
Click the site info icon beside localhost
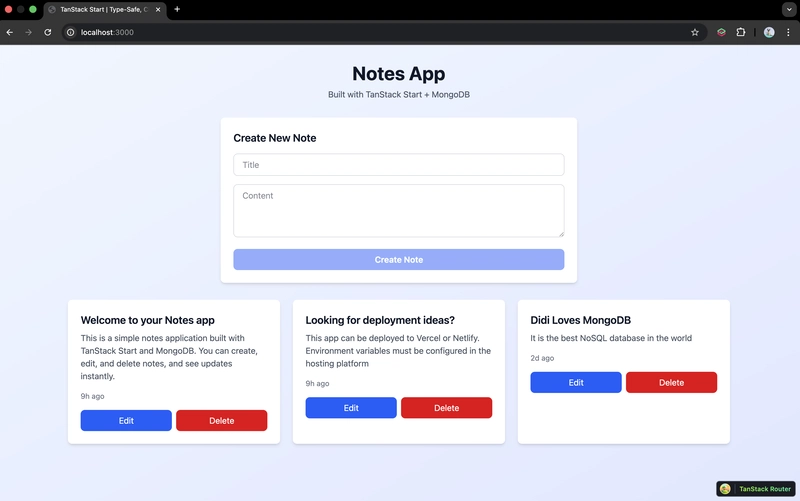point(70,32)
